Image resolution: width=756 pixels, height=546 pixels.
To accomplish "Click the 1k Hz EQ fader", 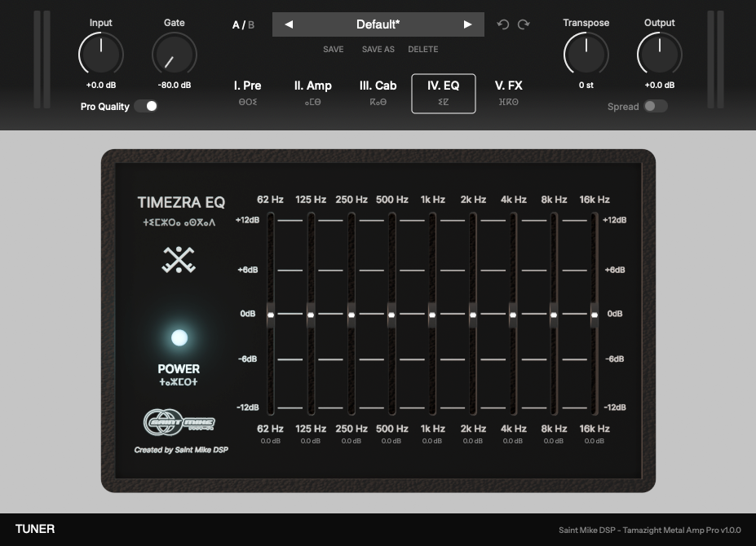I will [x=432, y=314].
